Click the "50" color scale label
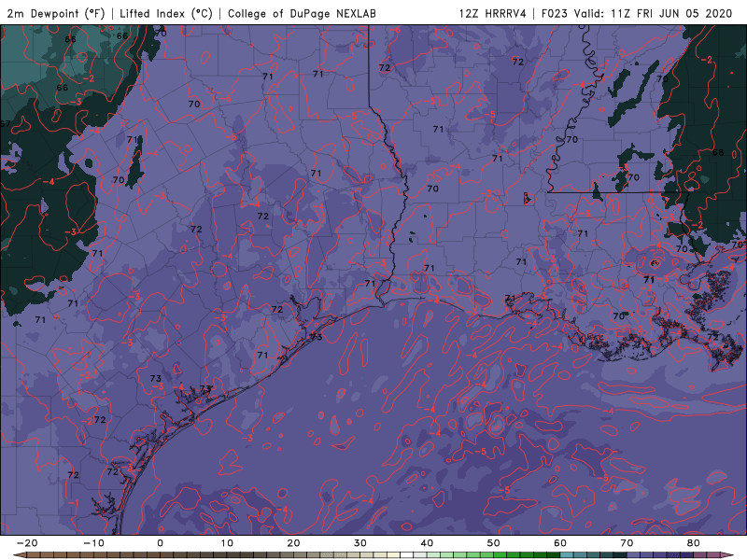The width and height of the screenshot is (747, 560). tap(494, 543)
